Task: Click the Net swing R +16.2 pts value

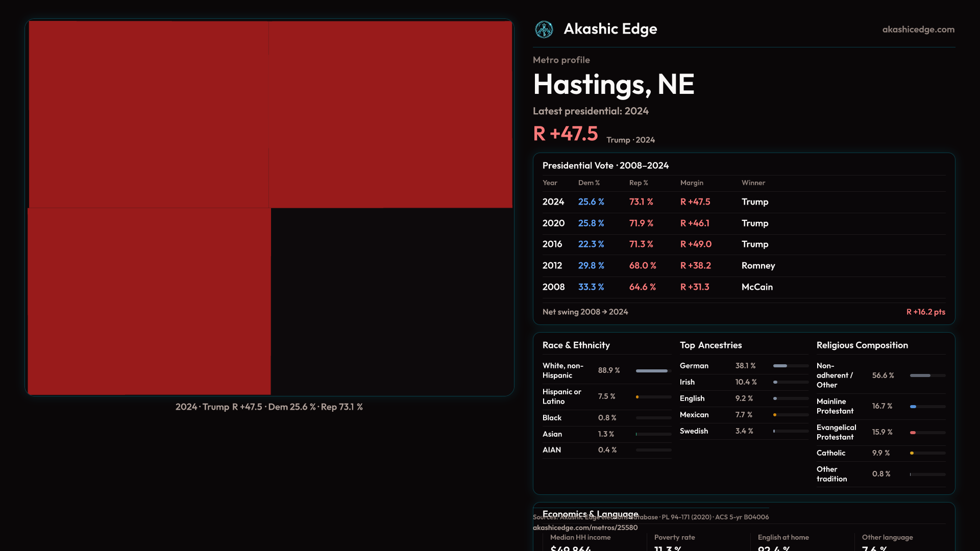Action: pos(925,312)
